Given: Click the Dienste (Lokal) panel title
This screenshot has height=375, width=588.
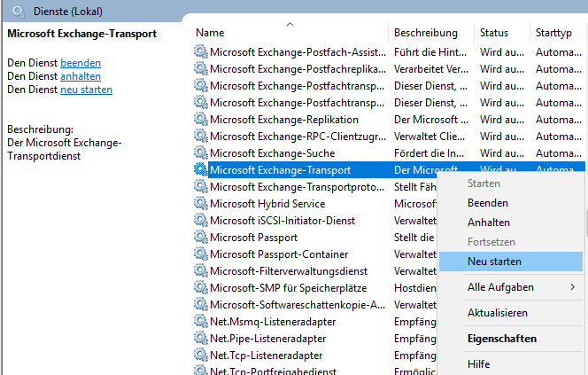Looking at the screenshot, I should [x=68, y=12].
